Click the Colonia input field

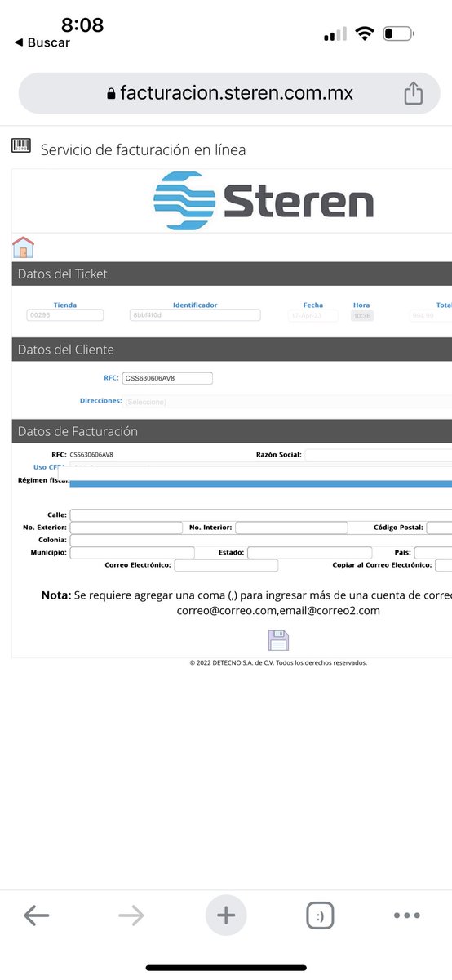tap(261, 541)
